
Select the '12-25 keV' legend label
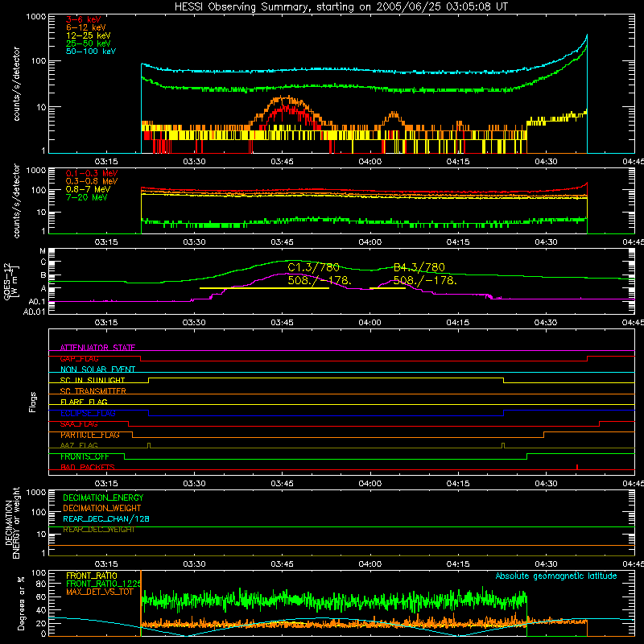tap(89, 35)
